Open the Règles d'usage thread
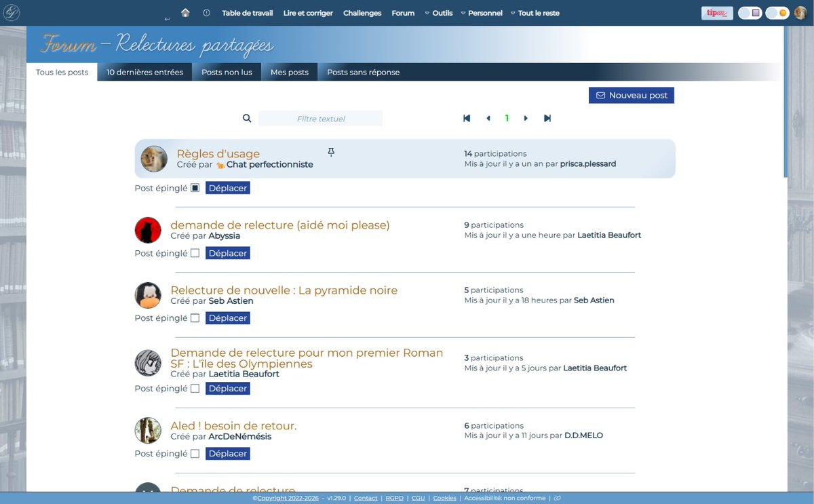This screenshot has height=504, width=814. click(x=218, y=153)
